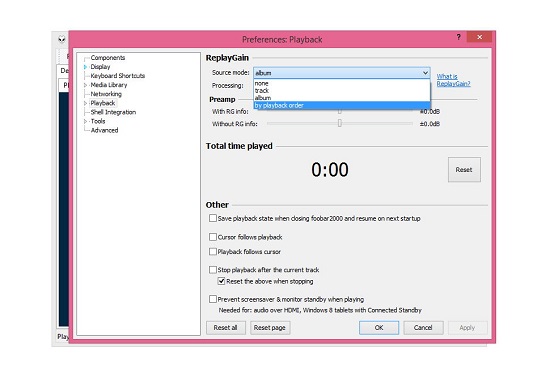The image size is (550, 378).
Task: Click the help question mark button
Action: click(458, 37)
